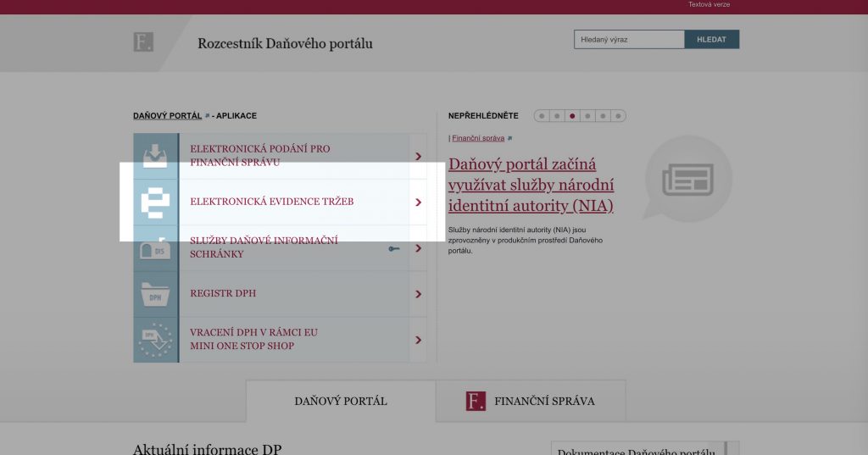This screenshot has width=868, height=455.
Task: Click the chevron for Služby daňové informační schránky
Action: pos(419,248)
